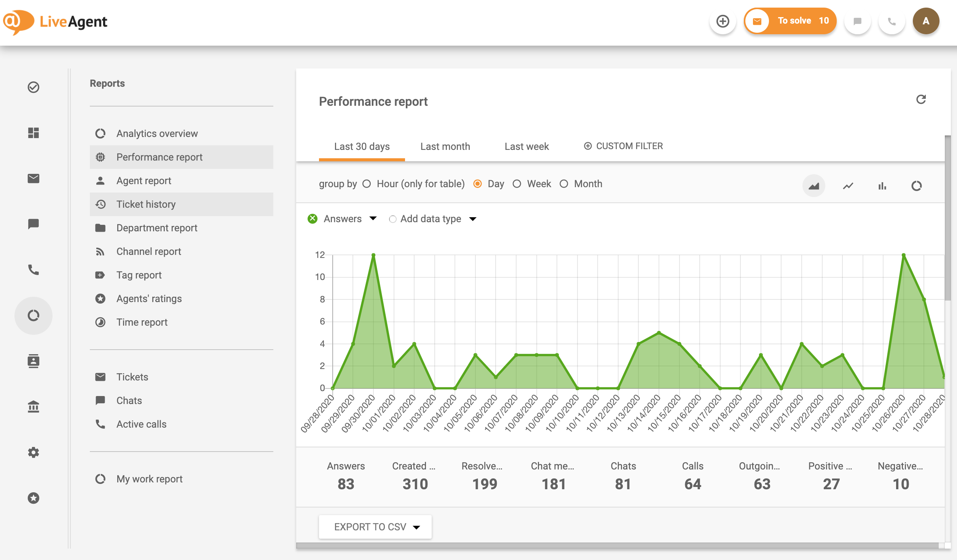Open the Agents' ratings report

tap(149, 298)
